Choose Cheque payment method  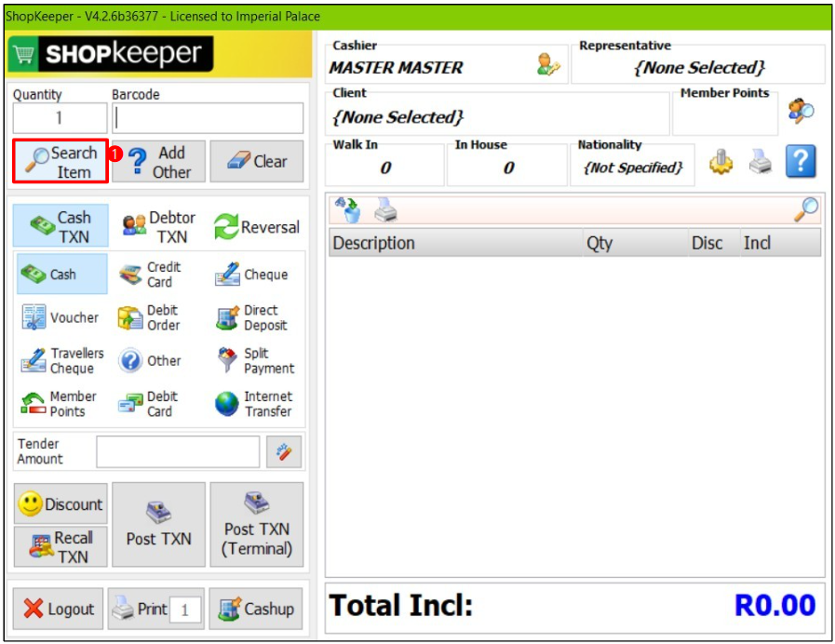pos(251,275)
